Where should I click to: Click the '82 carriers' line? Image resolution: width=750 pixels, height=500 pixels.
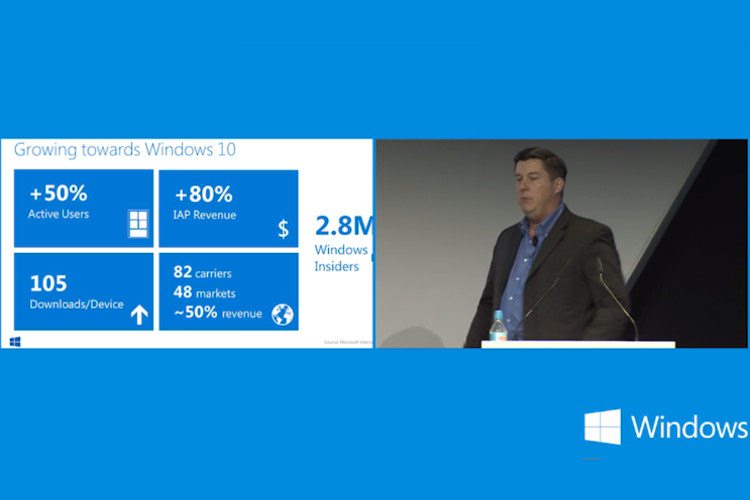point(202,272)
